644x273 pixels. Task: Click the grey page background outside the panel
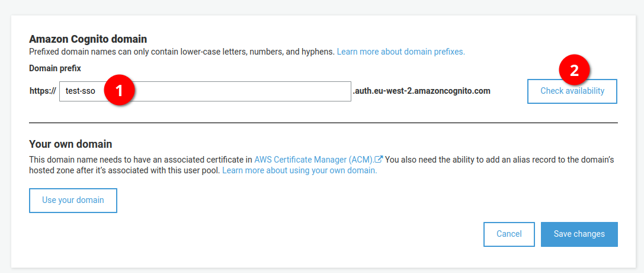(x=322, y=7)
